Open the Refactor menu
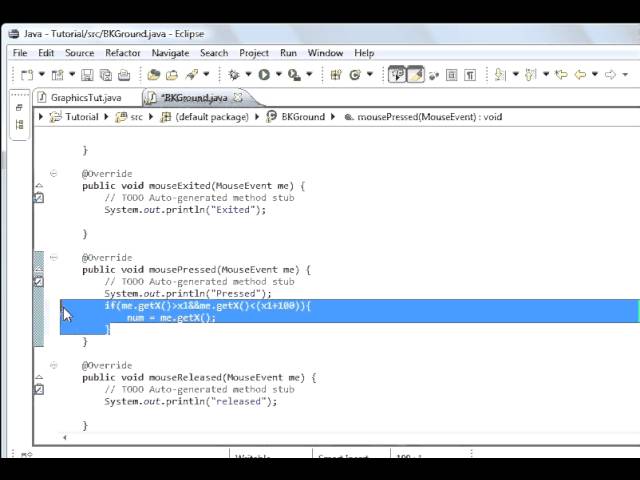The width and height of the screenshot is (640, 480). coord(123,53)
